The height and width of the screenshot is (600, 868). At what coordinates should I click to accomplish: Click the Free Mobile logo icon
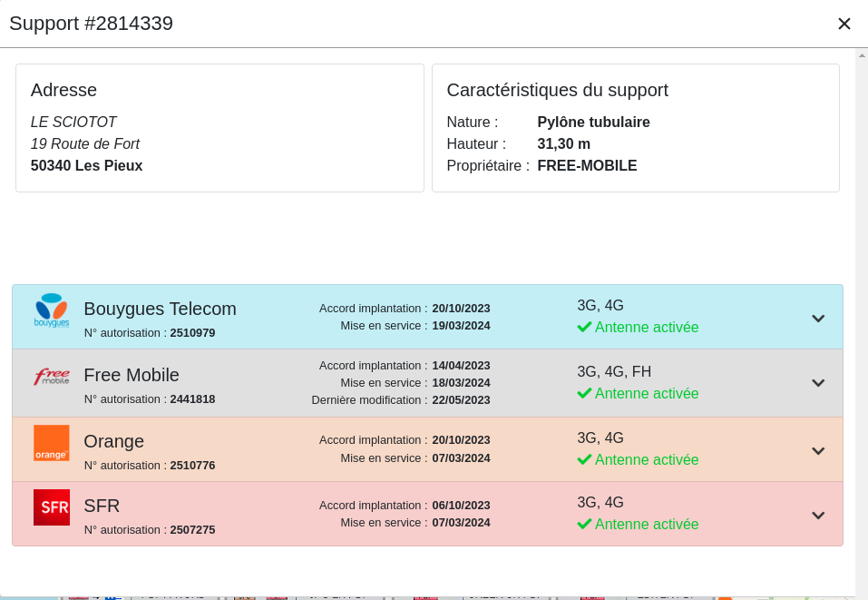(x=52, y=376)
